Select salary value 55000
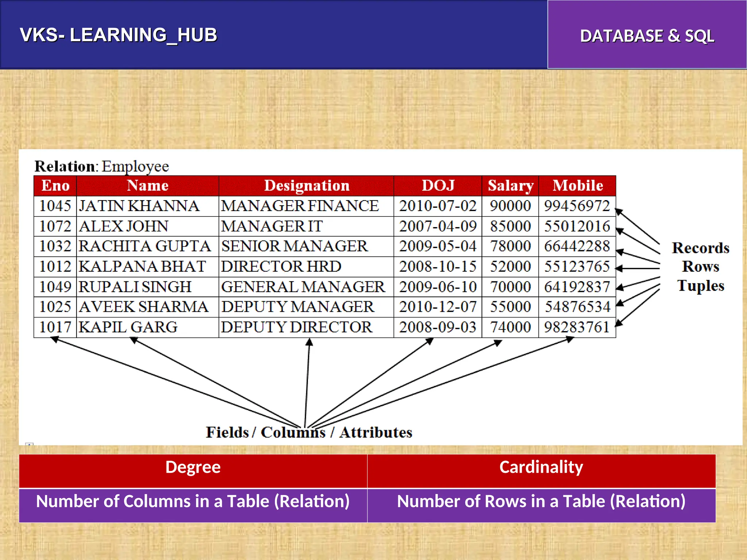 coord(510,307)
